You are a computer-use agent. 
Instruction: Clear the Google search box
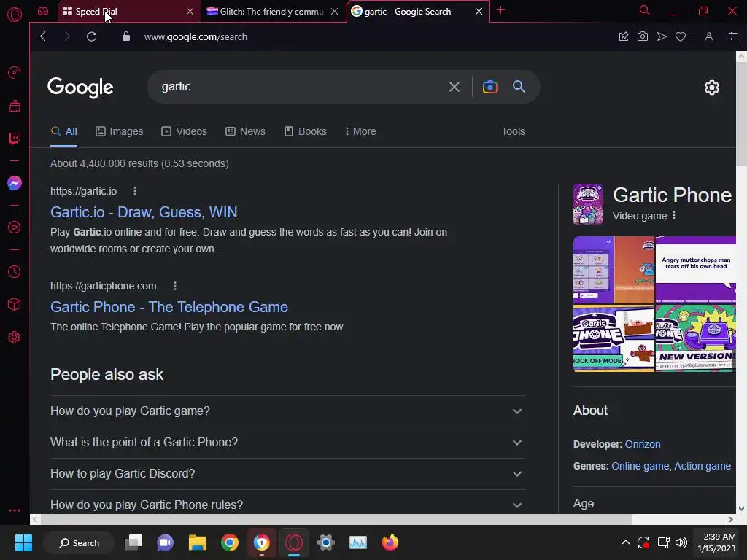click(x=454, y=87)
